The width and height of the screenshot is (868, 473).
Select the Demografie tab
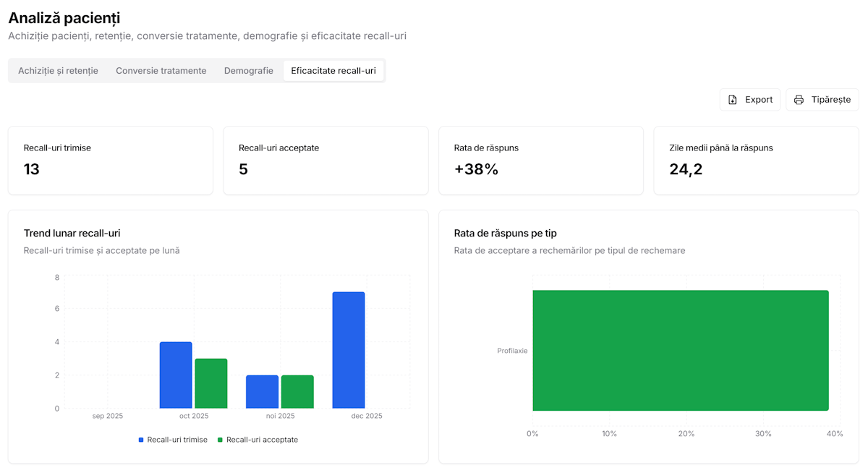[x=248, y=71]
